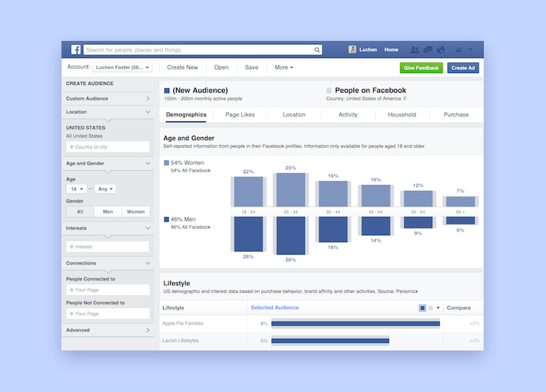Click the gray People on Facebook color square
This screenshot has width=546, height=392.
pos(329,91)
